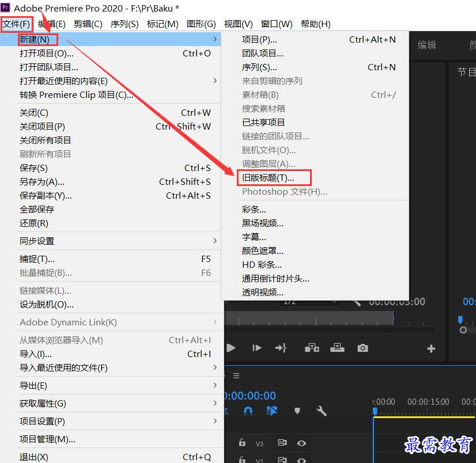Open the 序列(S) menu
This screenshot has height=463, width=476.
(x=124, y=24)
